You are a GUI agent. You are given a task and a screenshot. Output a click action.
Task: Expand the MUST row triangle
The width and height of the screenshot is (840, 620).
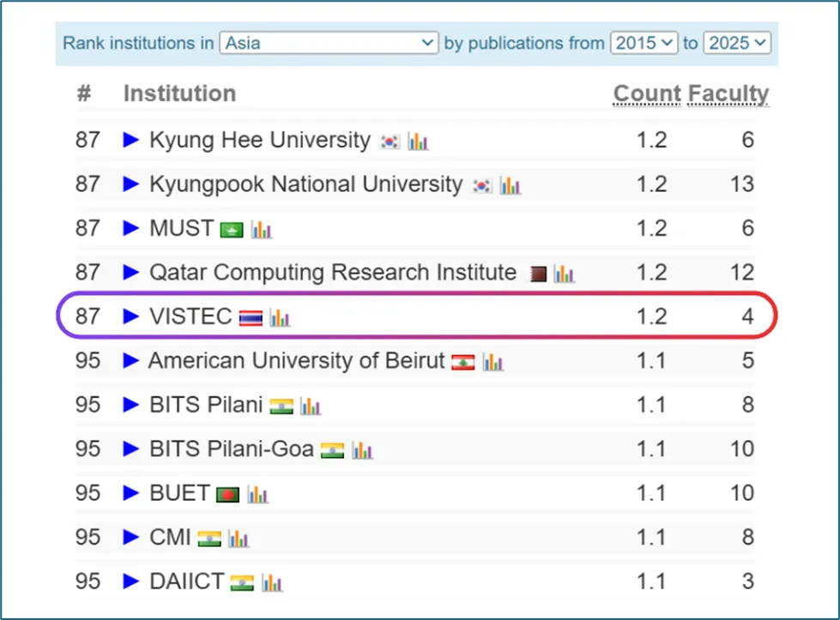(x=130, y=229)
